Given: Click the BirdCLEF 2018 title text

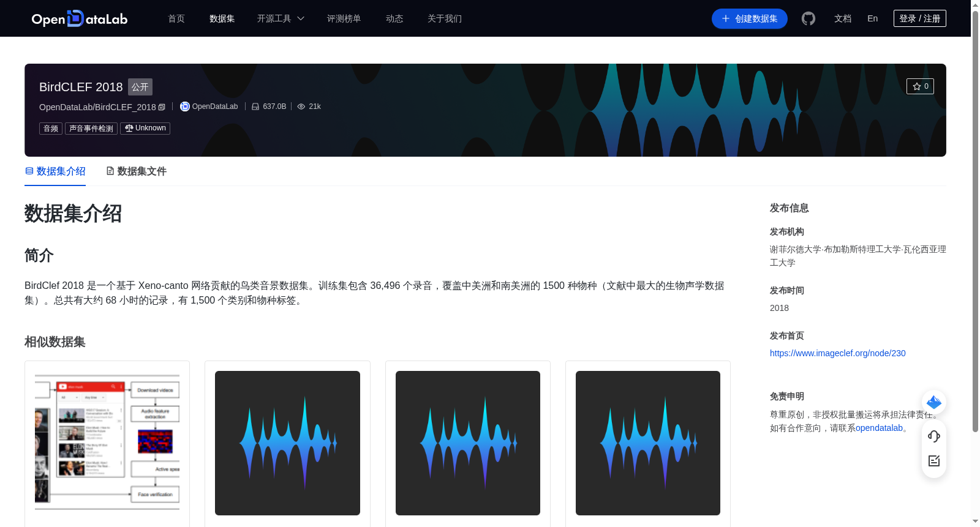Looking at the screenshot, I should 81,87.
